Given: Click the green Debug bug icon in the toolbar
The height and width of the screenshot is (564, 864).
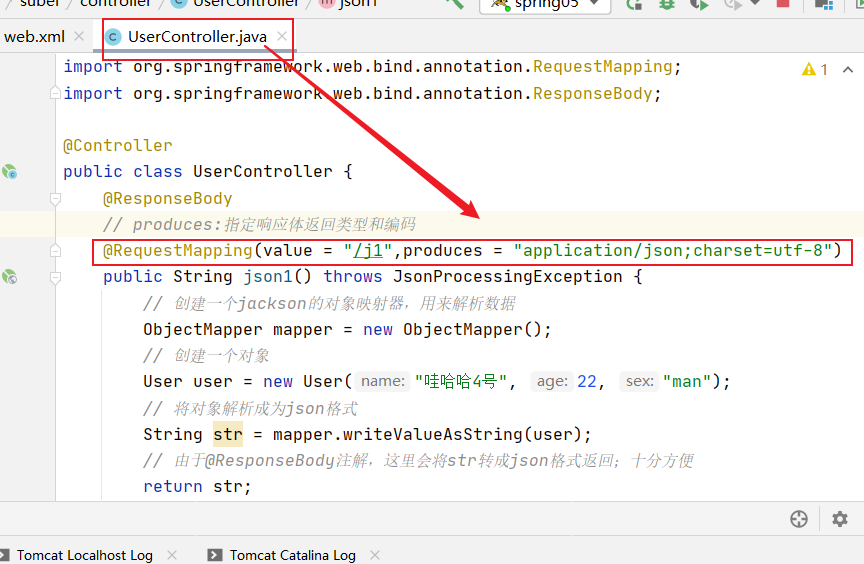Looking at the screenshot, I should [667, 4].
